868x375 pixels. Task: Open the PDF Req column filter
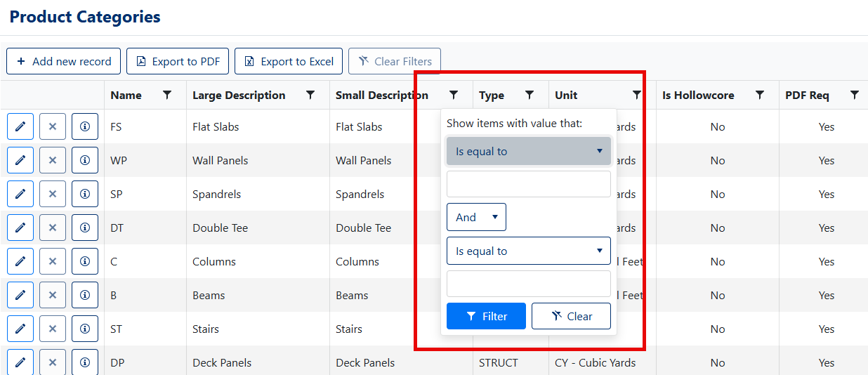pos(855,95)
